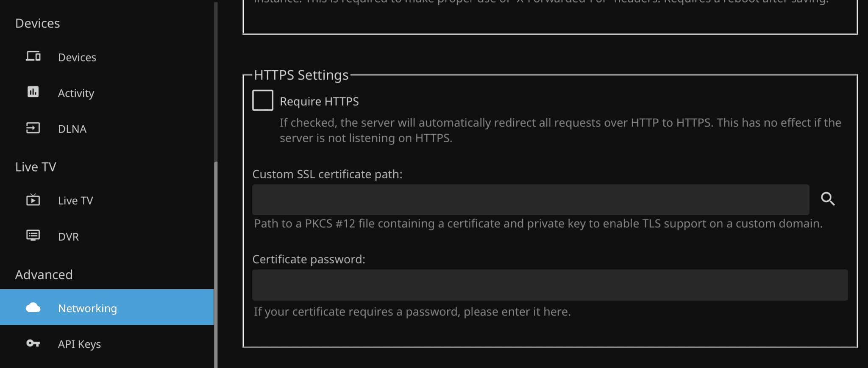Select the Networking menu item
The width and height of the screenshot is (868, 368).
click(87, 308)
